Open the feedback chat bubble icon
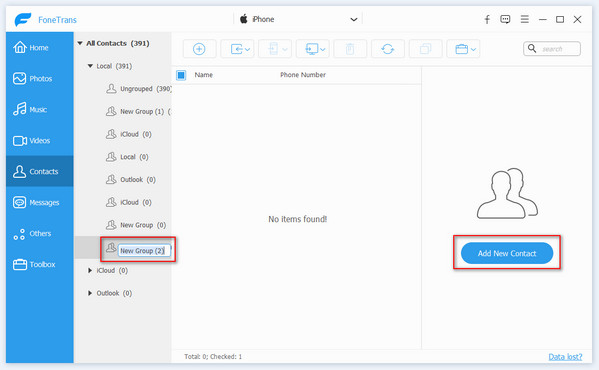 coord(505,19)
